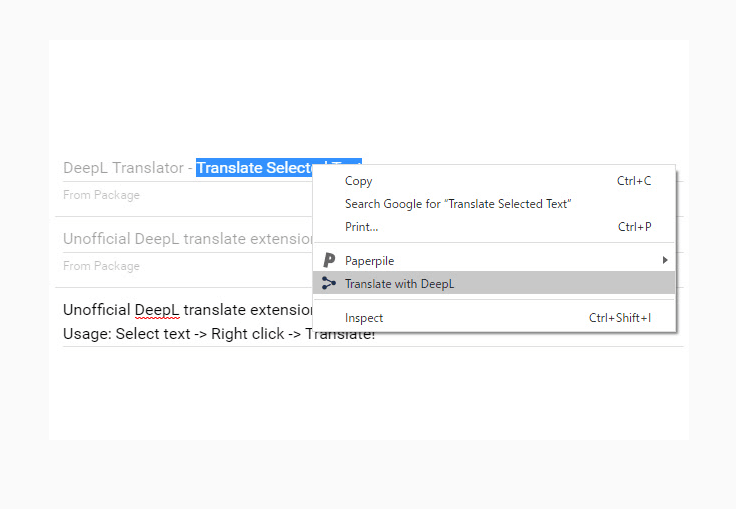Click Translate with DeepL menu item
This screenshot has width=736, height=509.
(494, 283)
